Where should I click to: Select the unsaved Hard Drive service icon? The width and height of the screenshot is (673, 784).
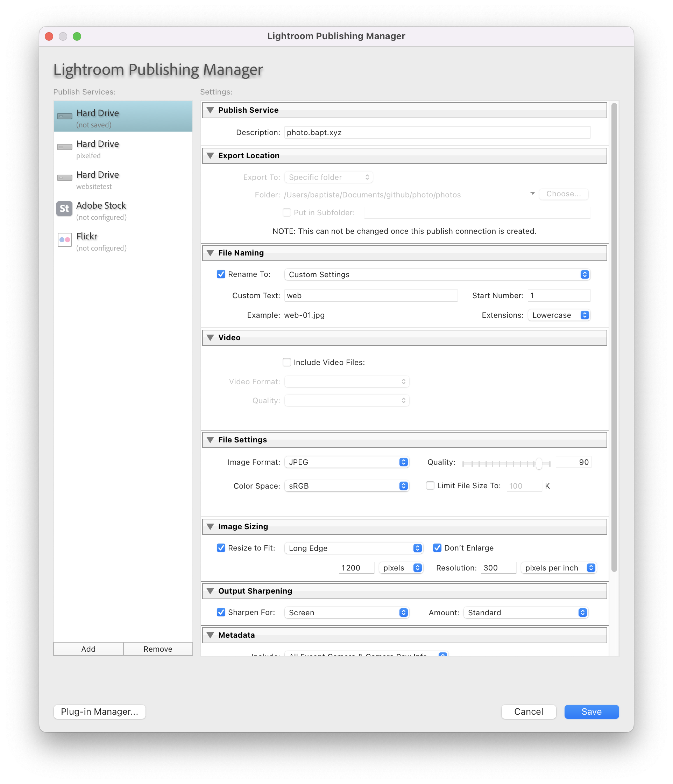click(65, 116)
